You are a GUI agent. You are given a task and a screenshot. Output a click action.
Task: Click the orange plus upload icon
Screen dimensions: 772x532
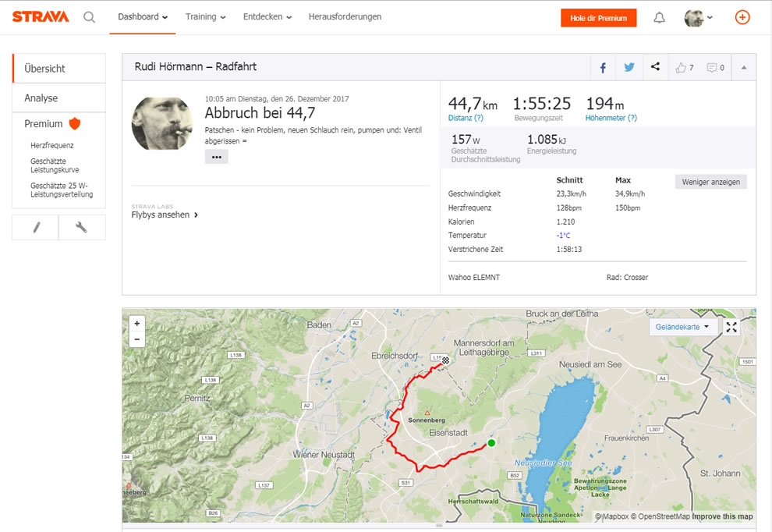[x=742, y=17]
